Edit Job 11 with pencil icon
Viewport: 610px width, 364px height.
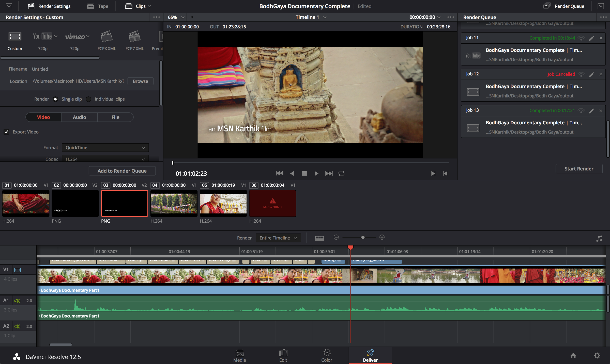coord(591,38)
